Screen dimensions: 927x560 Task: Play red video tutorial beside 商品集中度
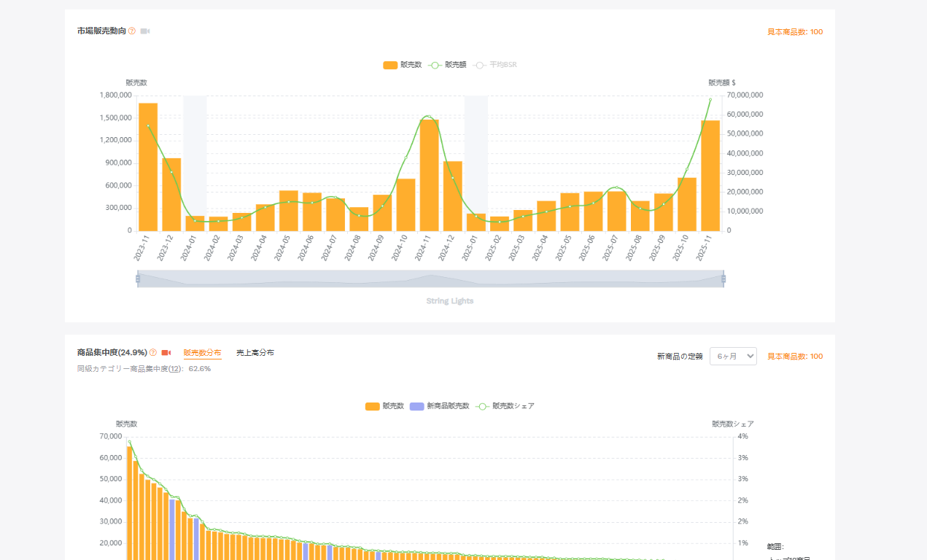pos(166,353)
